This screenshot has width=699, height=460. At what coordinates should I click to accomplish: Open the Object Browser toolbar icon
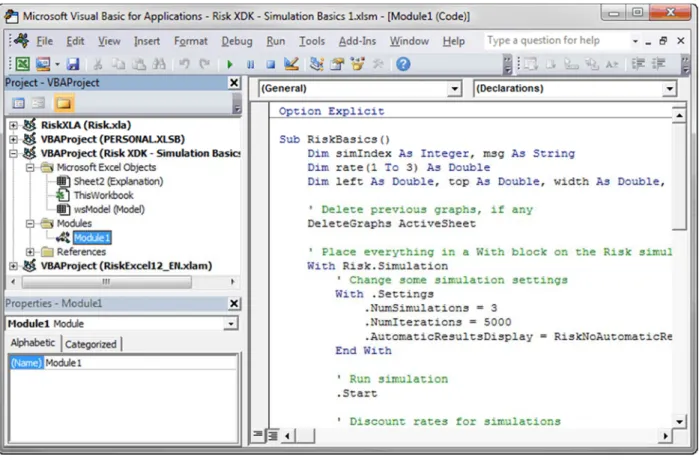point(358,64)
